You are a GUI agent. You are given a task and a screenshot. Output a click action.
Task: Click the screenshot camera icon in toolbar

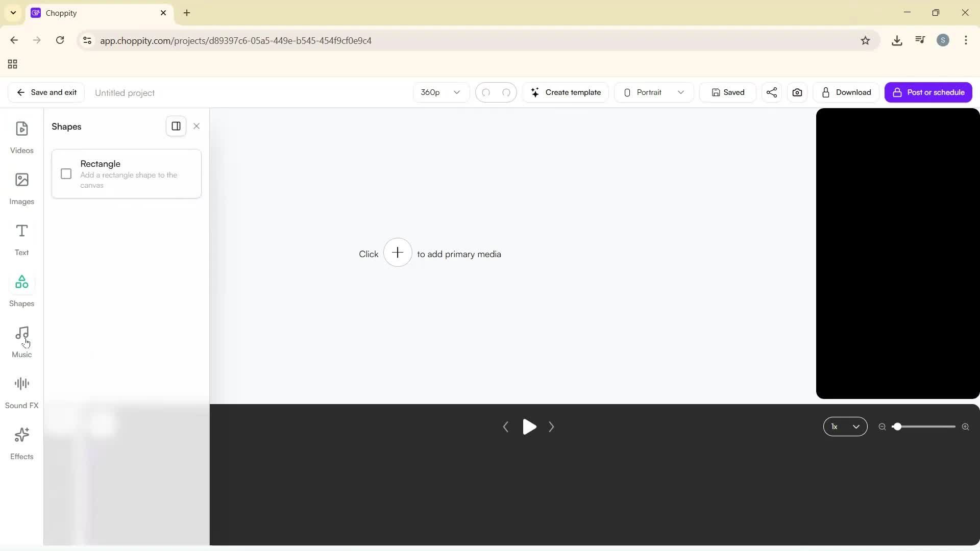(x=797, y=92)
